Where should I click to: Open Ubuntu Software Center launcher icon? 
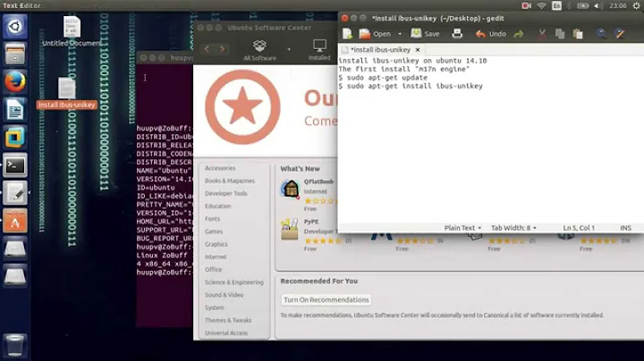point(15,221)
